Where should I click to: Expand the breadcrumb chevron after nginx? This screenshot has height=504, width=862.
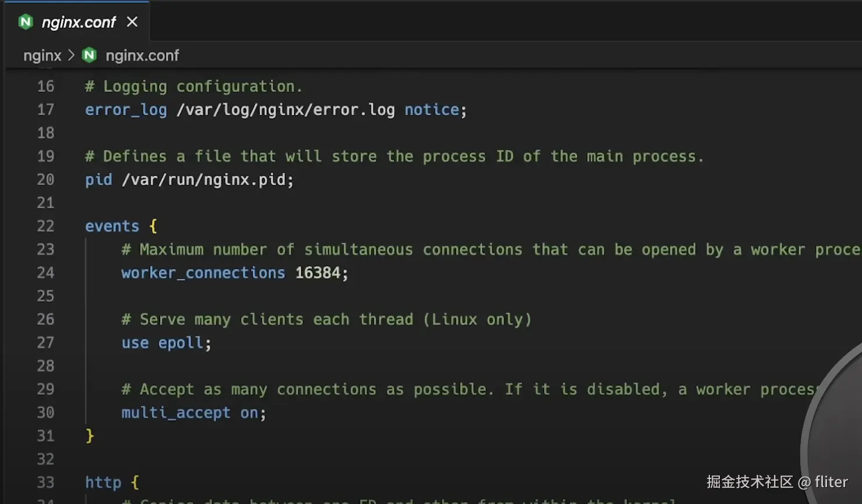pyautogui.click(x=71, y=55)
